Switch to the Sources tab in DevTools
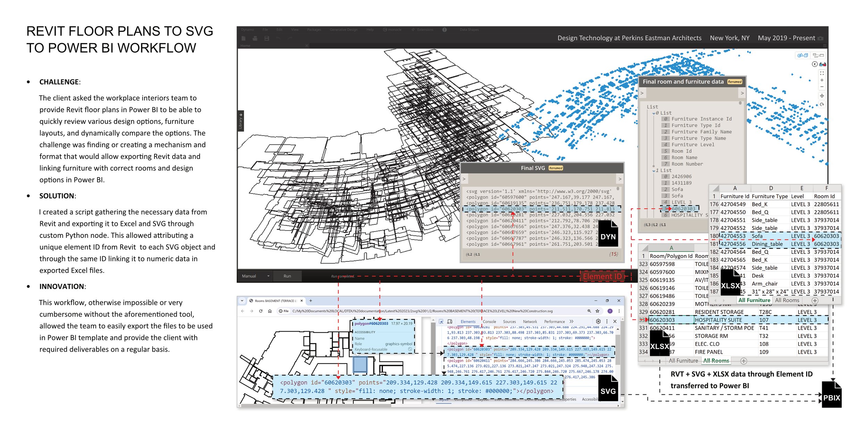 509,322
